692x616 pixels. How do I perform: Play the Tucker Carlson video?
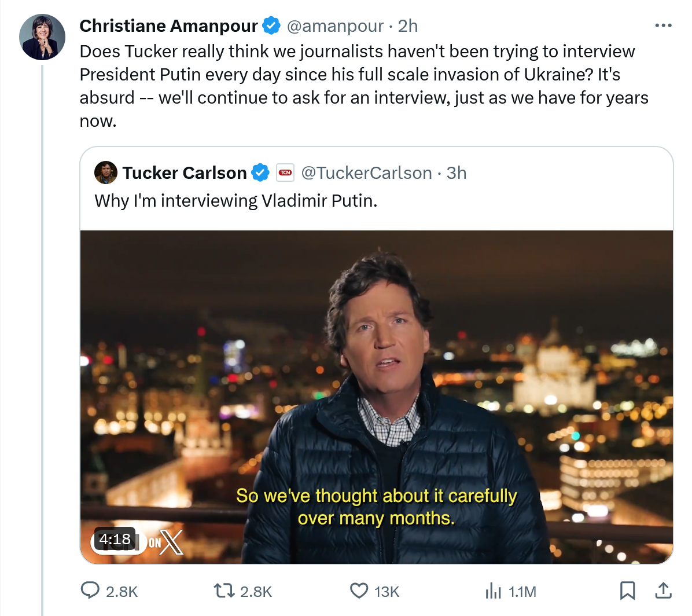tap(377, 397)
